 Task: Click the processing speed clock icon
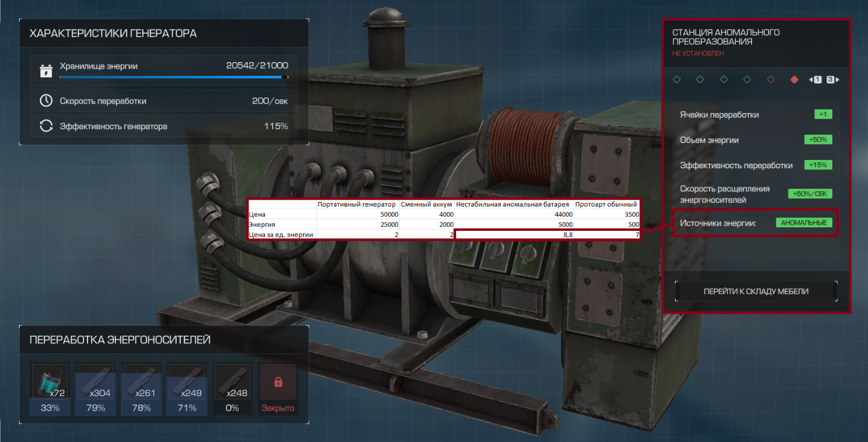point(46,101)
